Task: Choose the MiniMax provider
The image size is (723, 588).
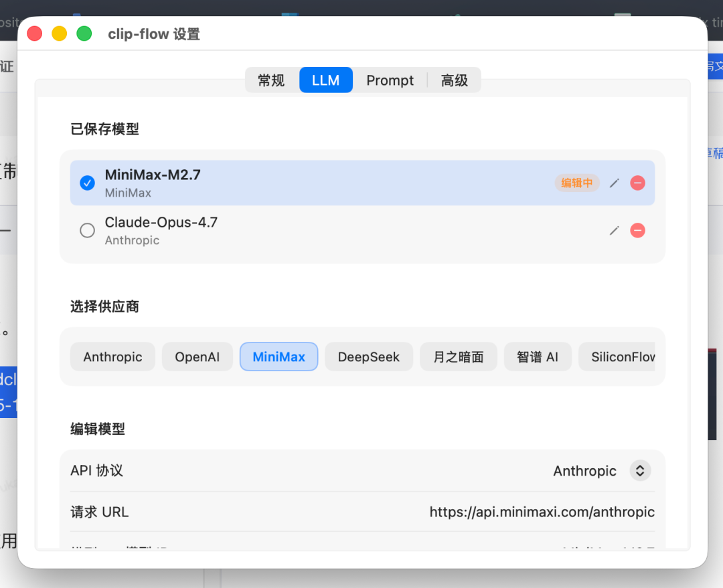Action: point(279,357)
